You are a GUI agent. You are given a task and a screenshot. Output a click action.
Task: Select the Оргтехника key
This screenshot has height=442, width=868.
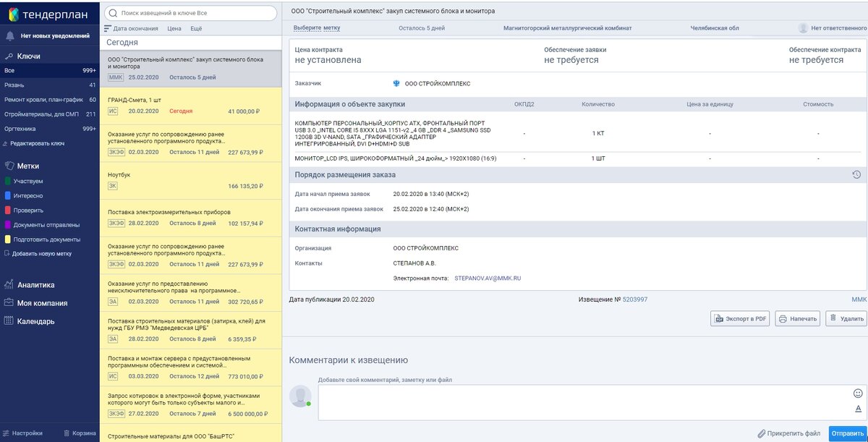click(x=50, y=129)
